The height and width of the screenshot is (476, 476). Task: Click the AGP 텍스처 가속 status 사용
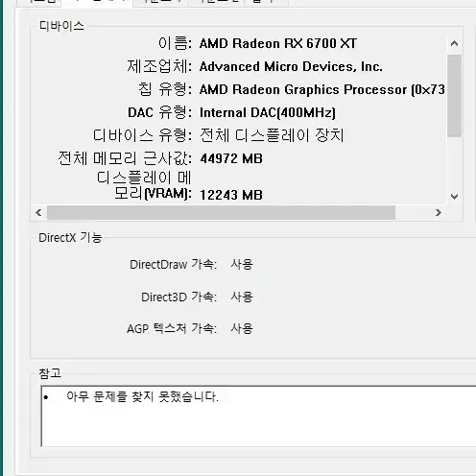242,328
